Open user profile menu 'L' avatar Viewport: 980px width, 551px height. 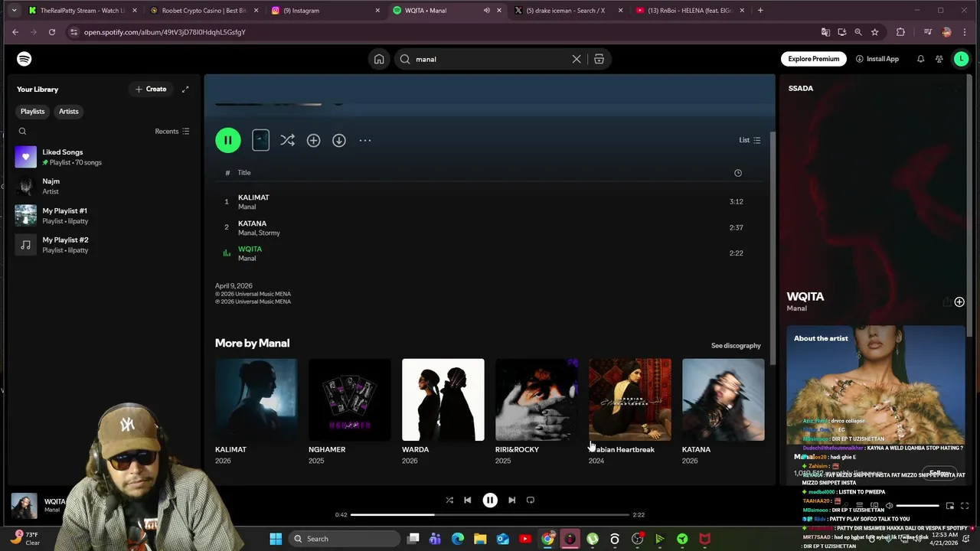pyautogui.click(x=961, y=59)
